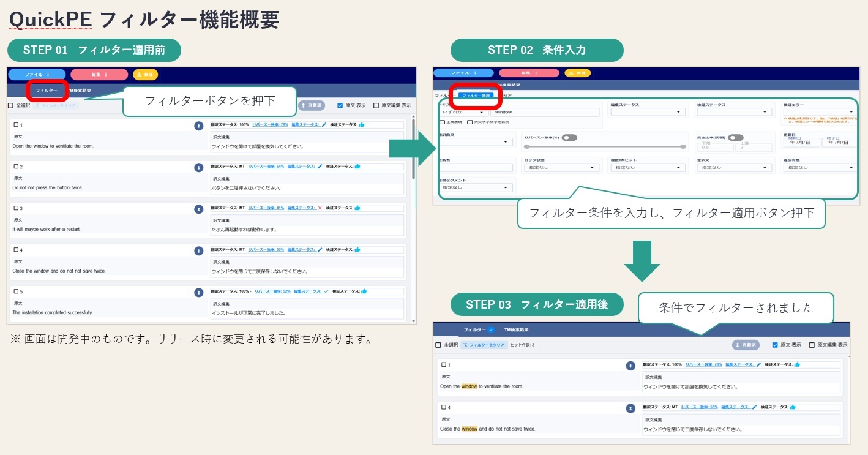Click segment 3 red X edit-status icon in STEP 01
The image size is (868, 455).
320,208
